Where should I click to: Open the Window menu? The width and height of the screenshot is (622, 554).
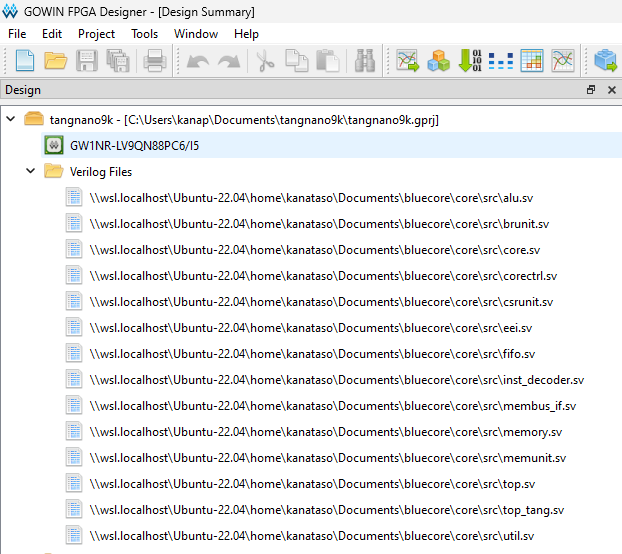point(196,34)
